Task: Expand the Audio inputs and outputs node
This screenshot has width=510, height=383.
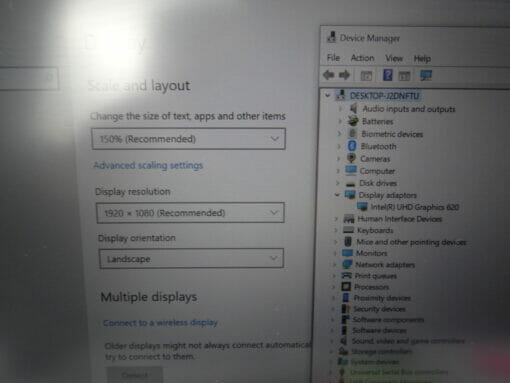Action: tap(340, 109)
